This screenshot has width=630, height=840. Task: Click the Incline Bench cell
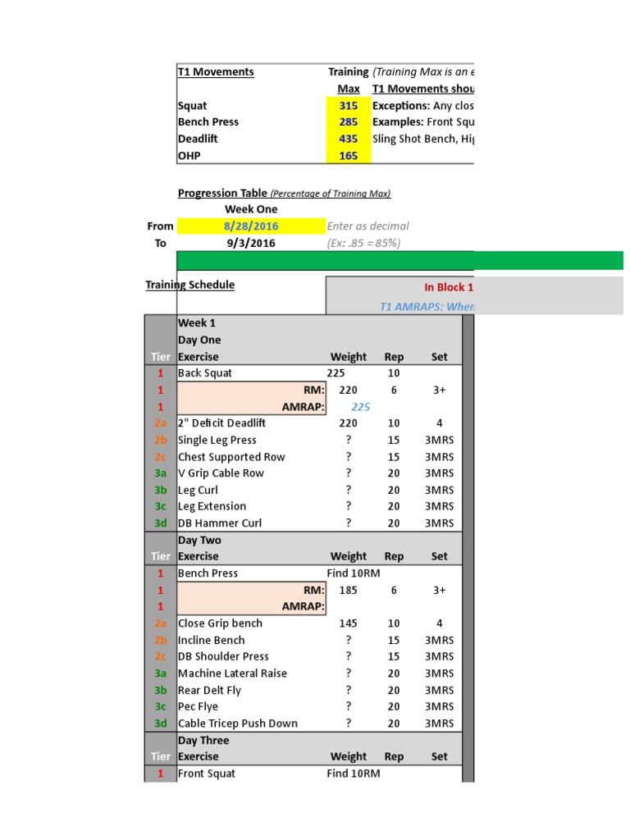coord(251,640)
